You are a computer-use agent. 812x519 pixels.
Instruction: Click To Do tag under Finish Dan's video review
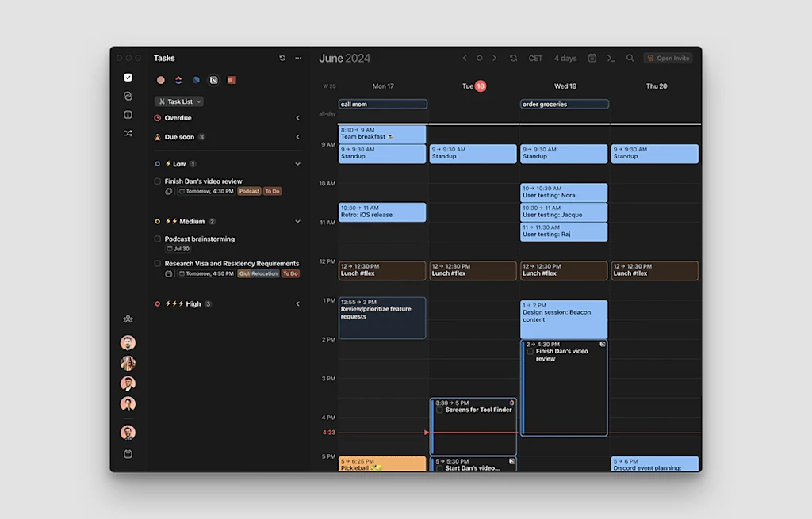click(273, 192)
